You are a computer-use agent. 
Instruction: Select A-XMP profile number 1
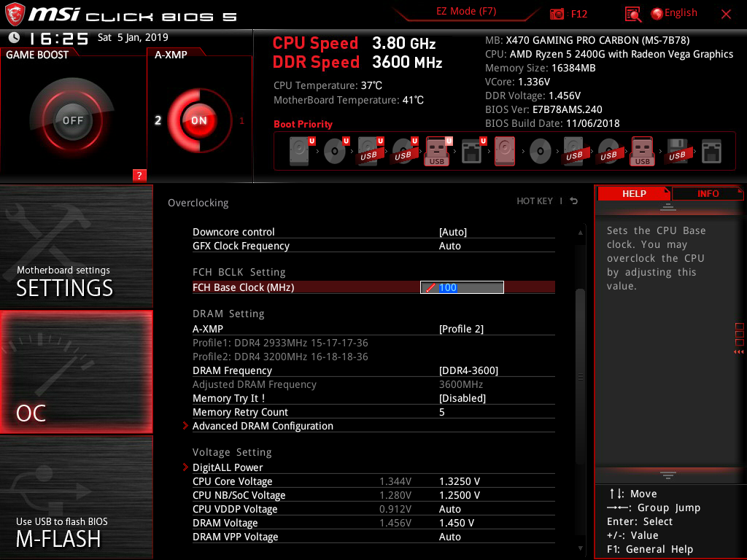(x=241, y=120)
